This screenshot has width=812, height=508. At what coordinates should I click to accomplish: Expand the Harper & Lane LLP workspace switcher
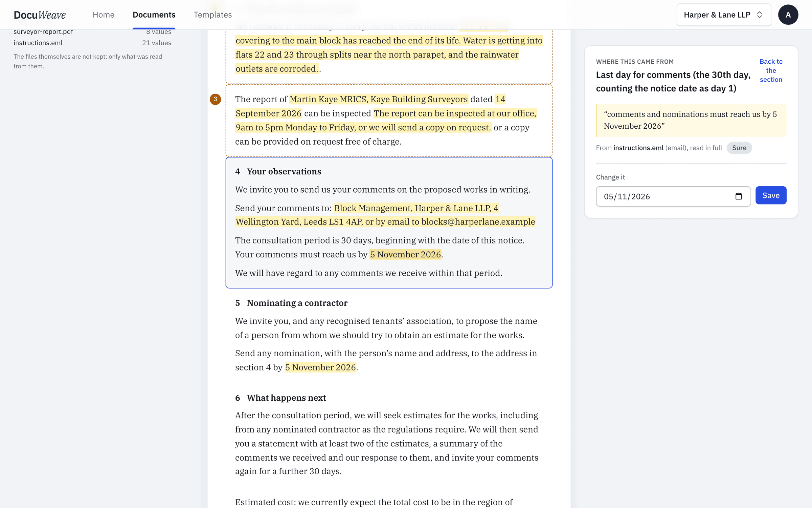724,15
